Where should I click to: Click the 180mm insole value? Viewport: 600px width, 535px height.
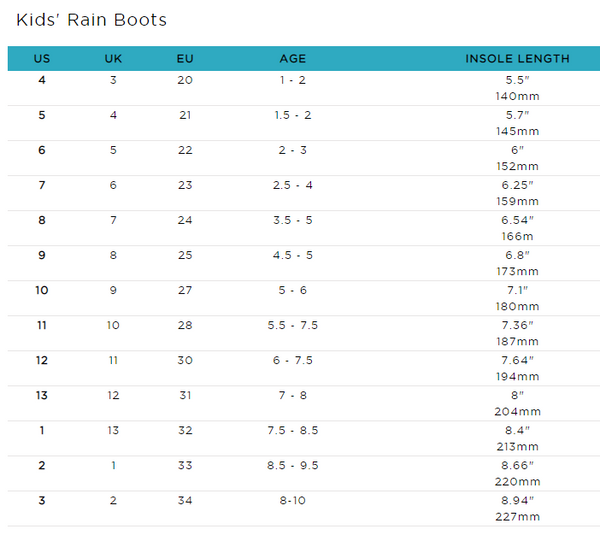tap(517, 306)
